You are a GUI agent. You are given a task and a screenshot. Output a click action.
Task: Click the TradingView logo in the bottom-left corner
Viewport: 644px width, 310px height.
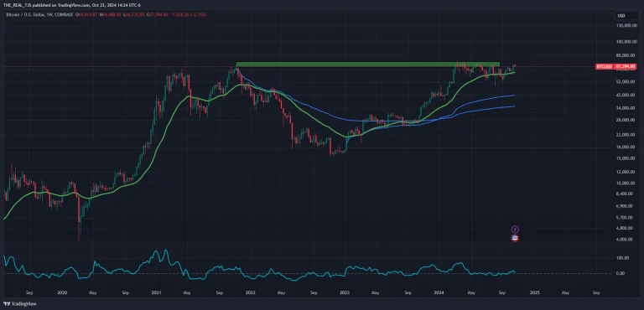coord(20,304)
